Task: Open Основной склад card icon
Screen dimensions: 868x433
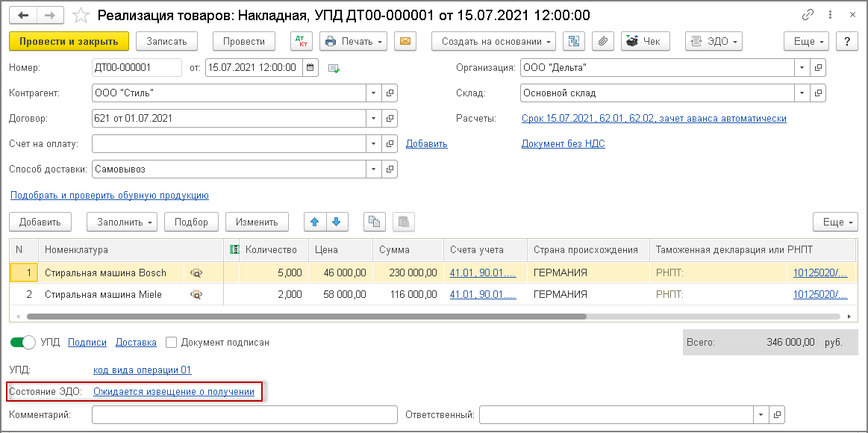Action: pos(818,93)
